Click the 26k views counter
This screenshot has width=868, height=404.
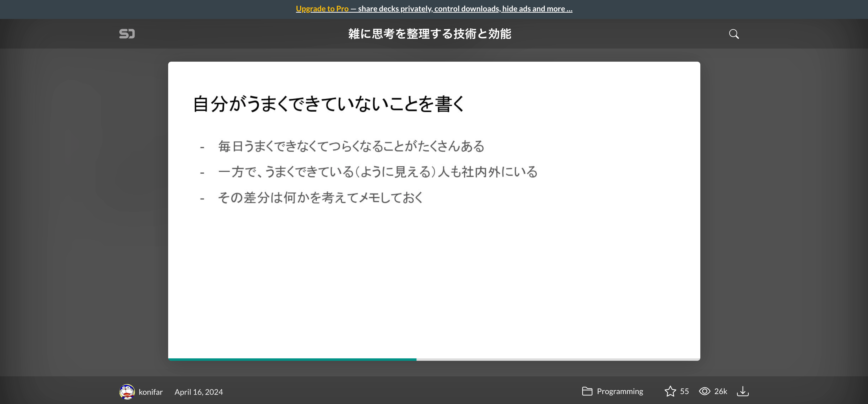[721, 391]
